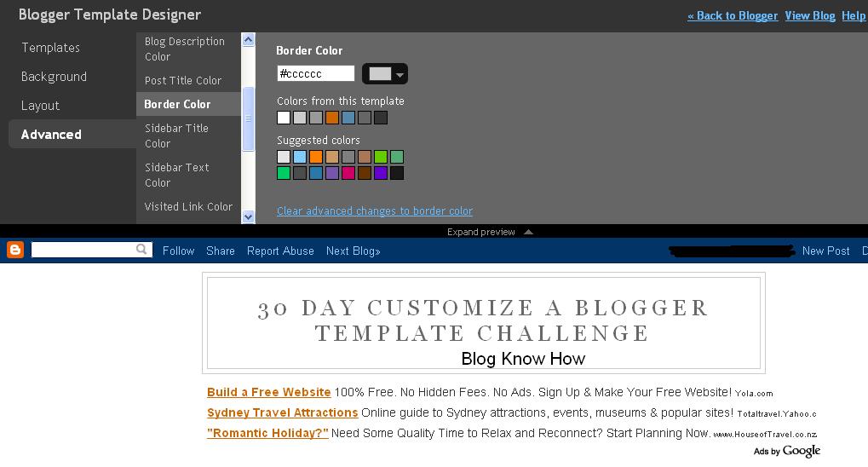Choose the bright orange suggested color
Image resolution: width=868 pixels, height=467 pixels.
(x=315, y=157)
